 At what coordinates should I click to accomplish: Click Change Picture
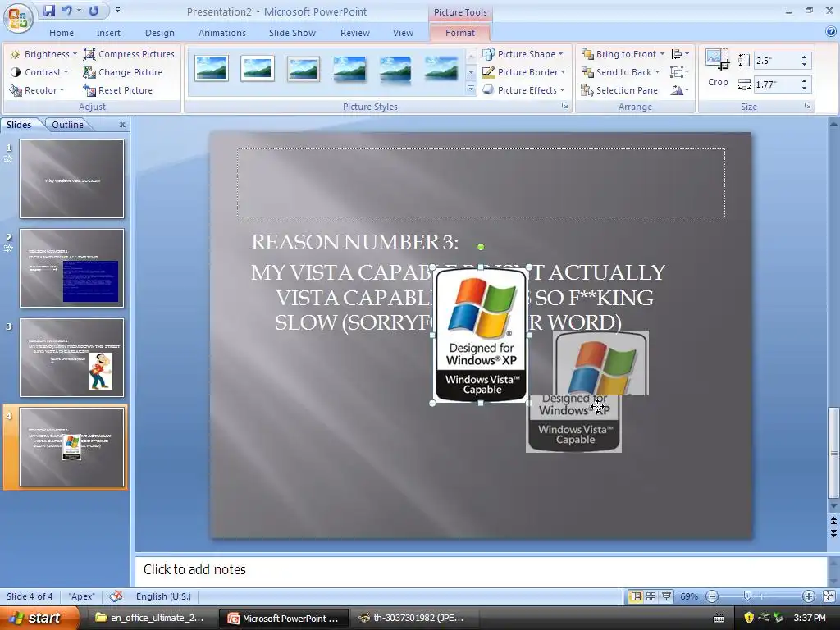pos(123,72)
